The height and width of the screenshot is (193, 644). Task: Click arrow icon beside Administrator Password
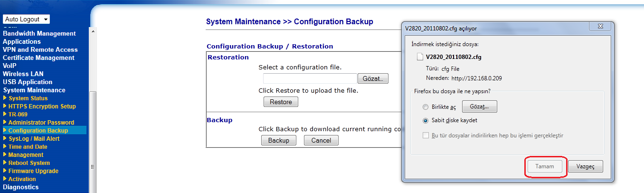(x=5, y=123)
